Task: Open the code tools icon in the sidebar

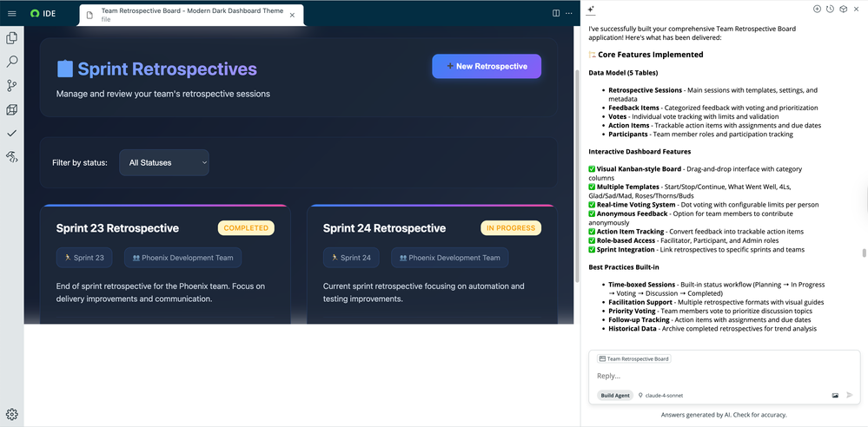Action: [x=11, y=157]
